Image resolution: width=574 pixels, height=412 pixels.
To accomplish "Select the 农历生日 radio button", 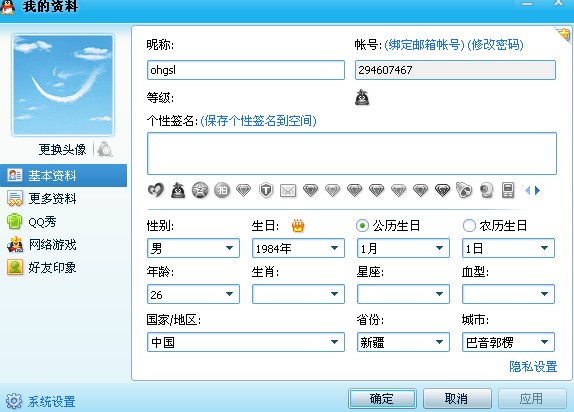I will pyautogui.click(x=469, y=226).
